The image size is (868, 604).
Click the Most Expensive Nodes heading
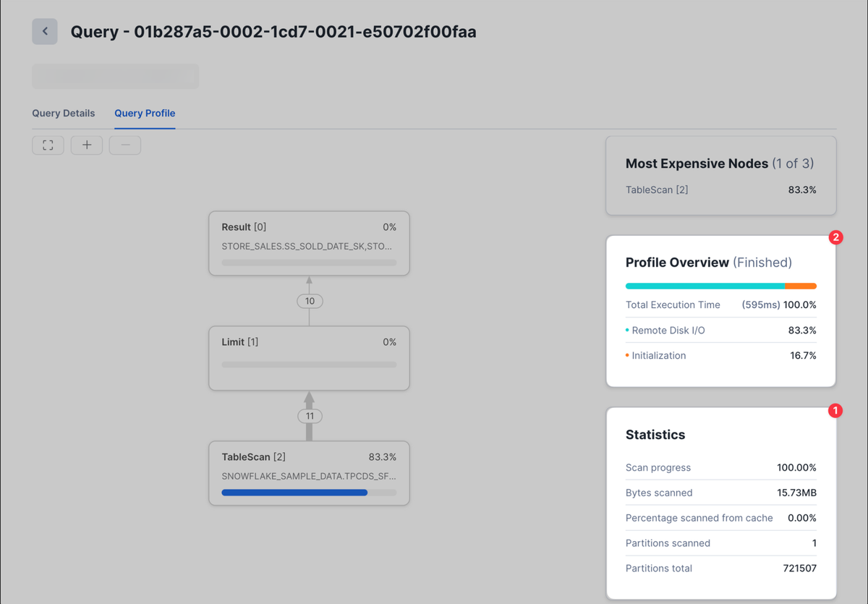pyautogui.click(x=697, y=163)
